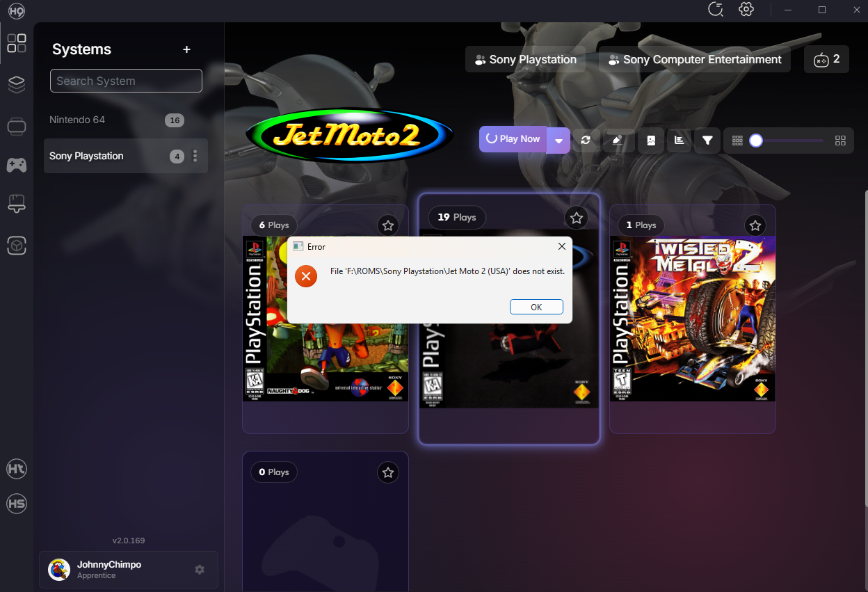Screen dimensions: 868x592
Task: Click the refresh icon in game toolbar
Action: point(586,140)
